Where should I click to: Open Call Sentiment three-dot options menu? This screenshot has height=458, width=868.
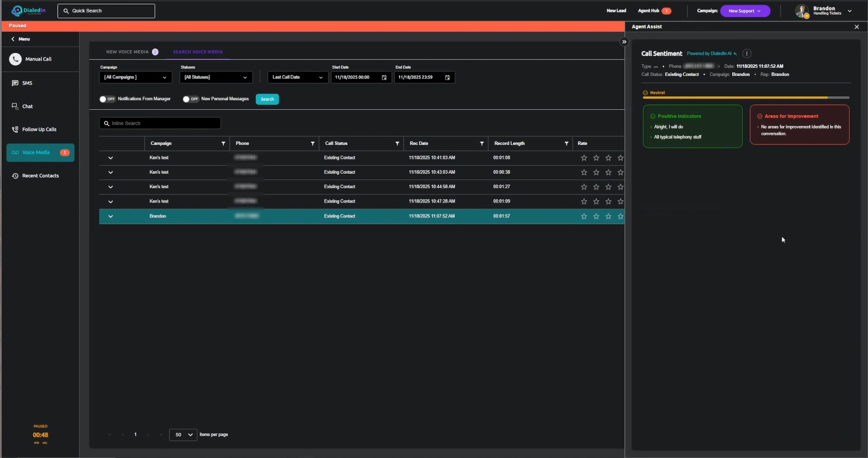pos(747,54)
